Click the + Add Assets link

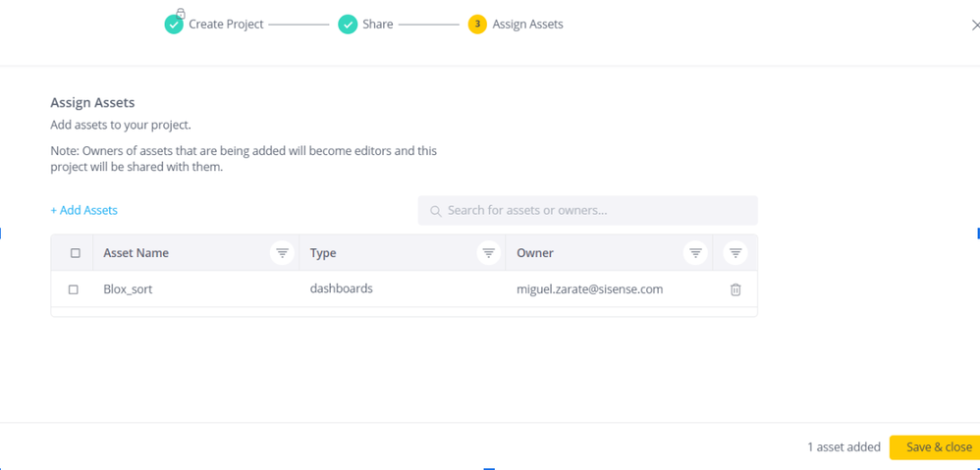point(84,210)
